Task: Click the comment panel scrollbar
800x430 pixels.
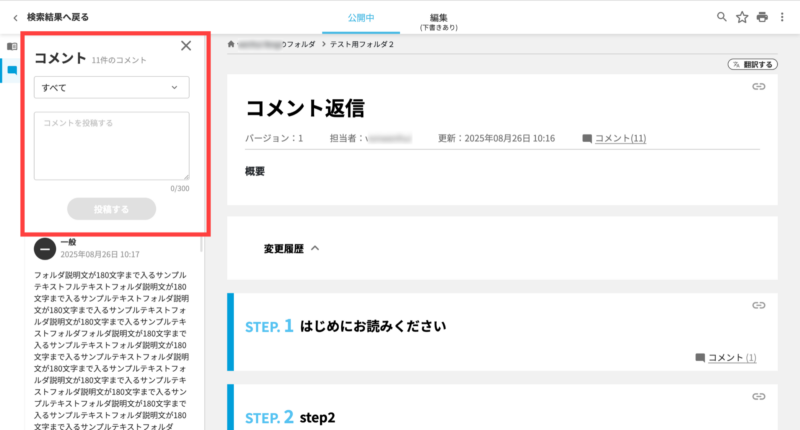Action: point(201,244)
